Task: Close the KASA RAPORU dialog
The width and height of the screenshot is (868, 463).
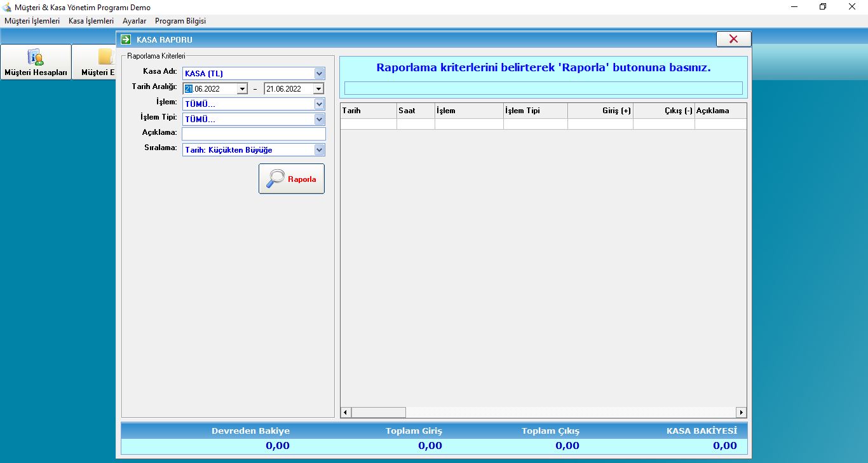Action: 733,39
